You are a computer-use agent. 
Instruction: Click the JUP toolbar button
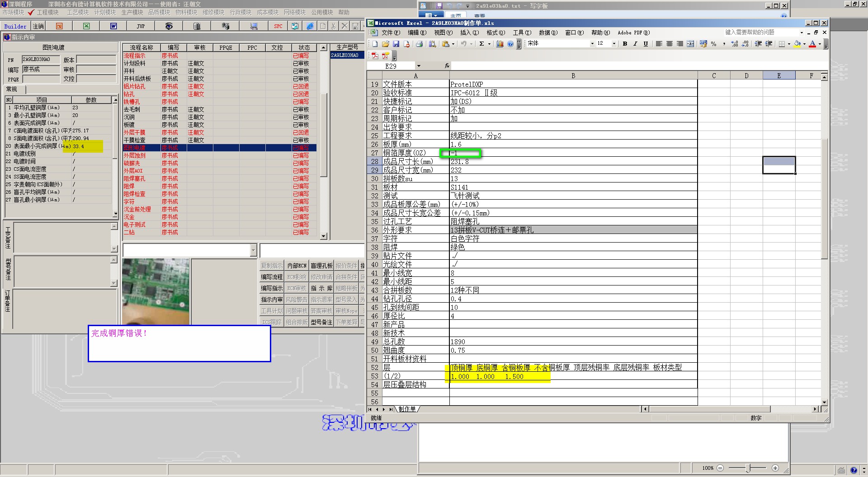pyautogui.click(x=141, y=26)
